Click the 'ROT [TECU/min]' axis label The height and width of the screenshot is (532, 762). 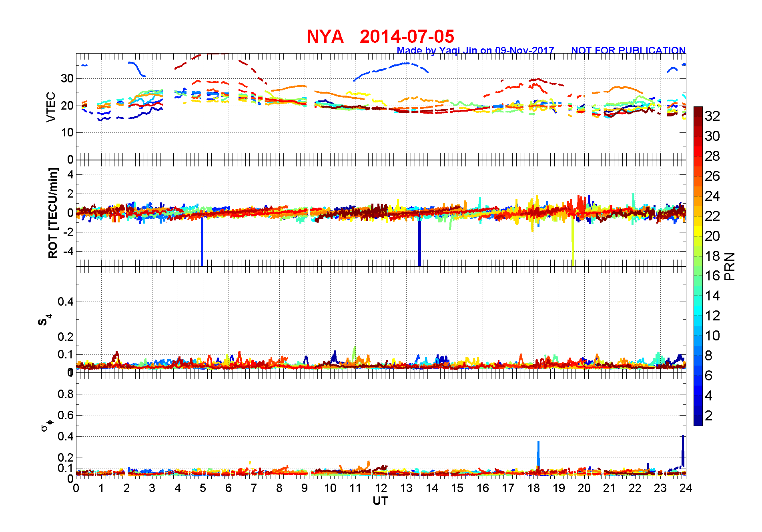click(x=53, y=213)
